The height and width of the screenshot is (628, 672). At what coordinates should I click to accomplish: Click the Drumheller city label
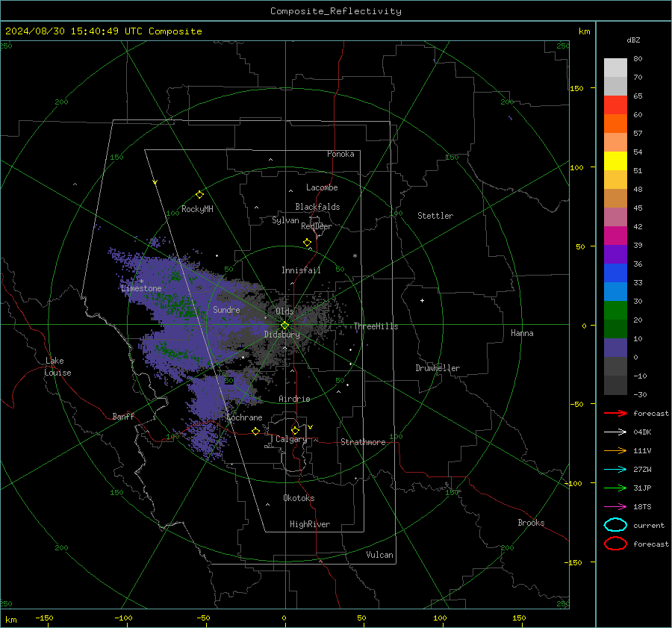pyautogui.click(x=438, y=368)
